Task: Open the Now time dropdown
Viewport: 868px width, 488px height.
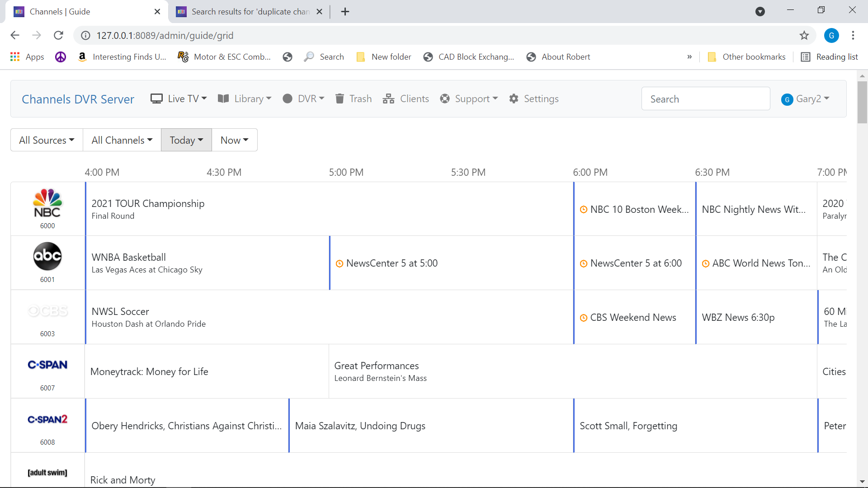Action: pos(234,140)
